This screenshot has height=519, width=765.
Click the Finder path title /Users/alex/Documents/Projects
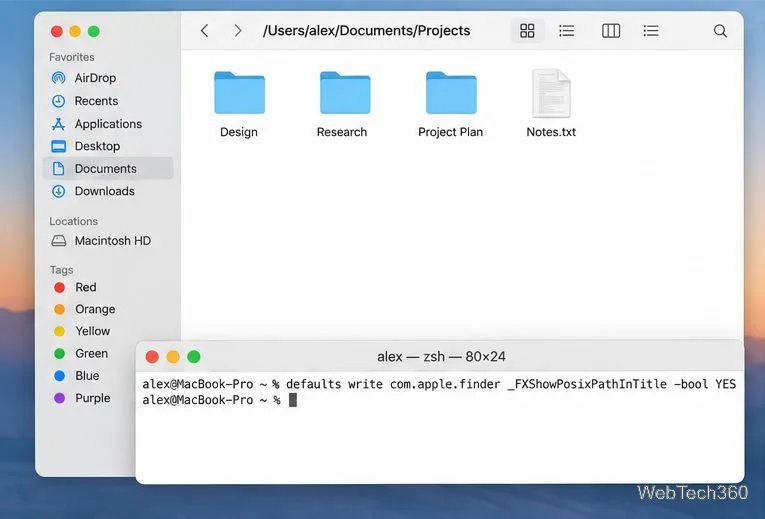(x=366, y=31)
